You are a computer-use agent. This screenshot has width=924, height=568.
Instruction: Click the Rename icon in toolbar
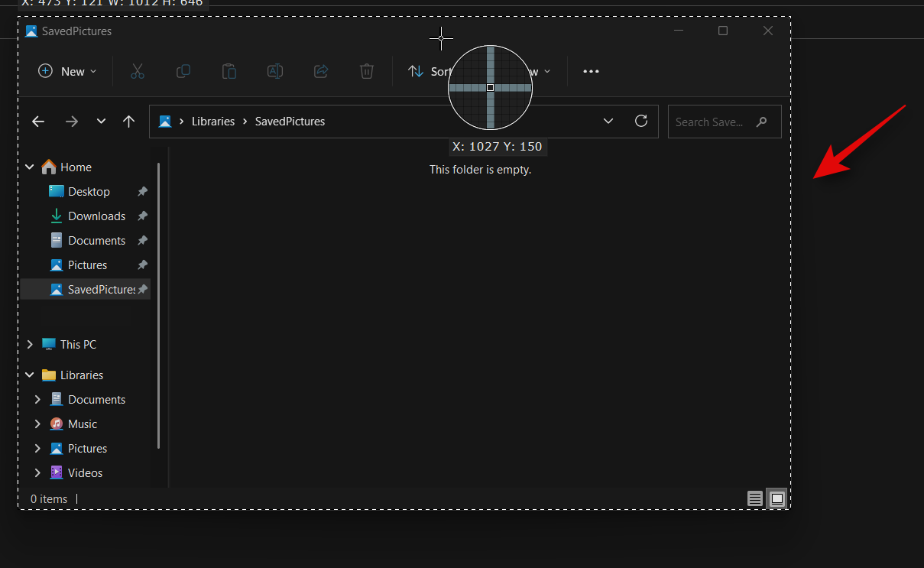click(275, 71)
